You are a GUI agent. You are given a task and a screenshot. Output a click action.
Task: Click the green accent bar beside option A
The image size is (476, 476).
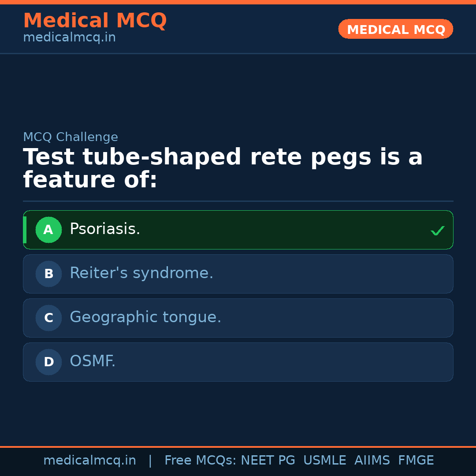tap(25, 230)
